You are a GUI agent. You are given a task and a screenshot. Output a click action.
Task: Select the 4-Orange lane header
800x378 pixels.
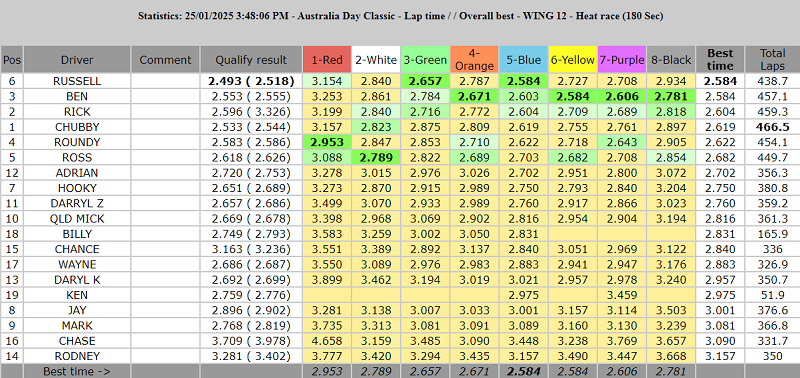[474, 60]
